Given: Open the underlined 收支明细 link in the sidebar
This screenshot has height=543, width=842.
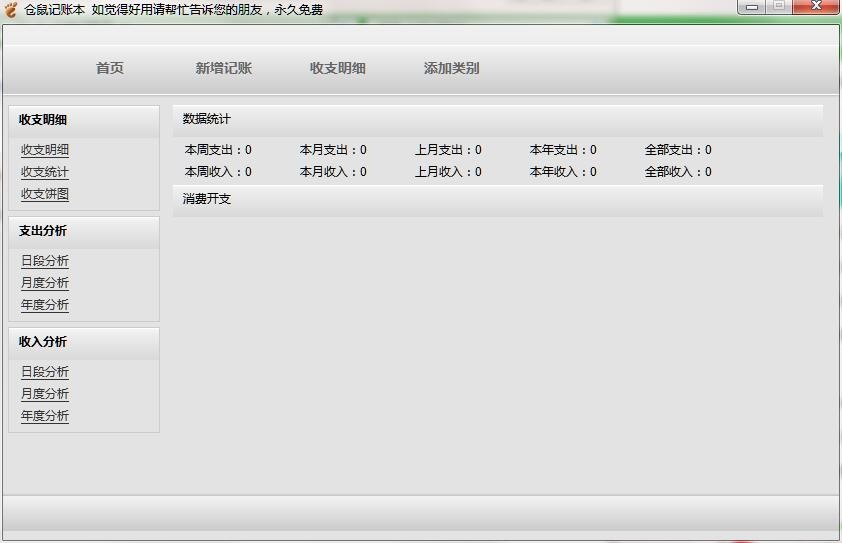Looking at the screenshot, I should [x=45, y=150].
